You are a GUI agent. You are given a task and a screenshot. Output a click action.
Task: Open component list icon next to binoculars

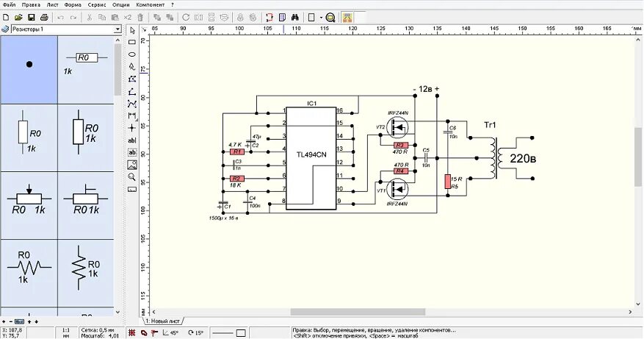(x=282, y=17)
